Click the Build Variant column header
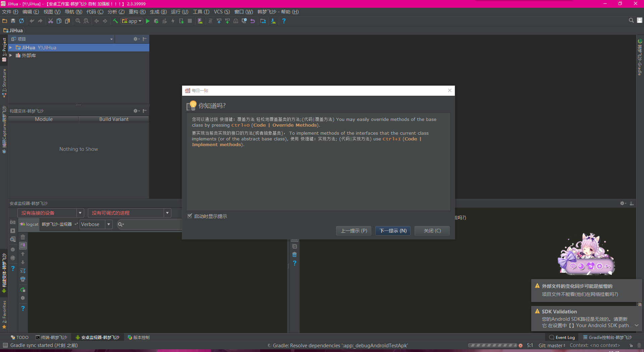The width and height of the screenshot is (644, 352). pyautogui.click(x=114, y=119)
